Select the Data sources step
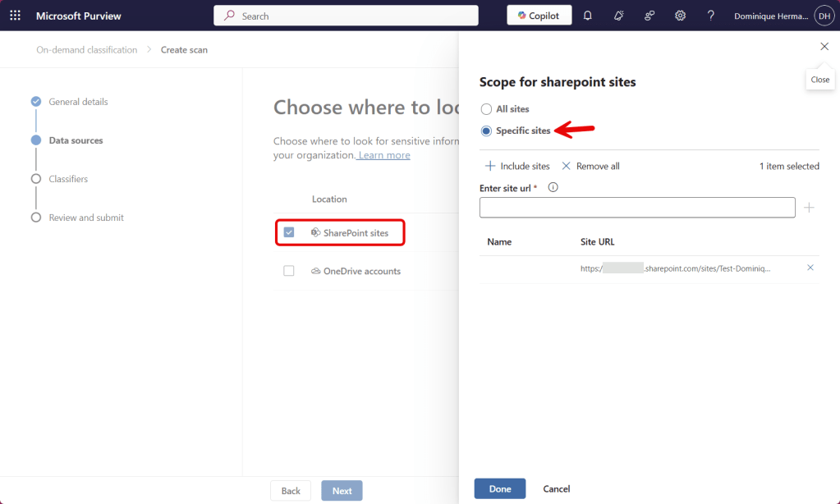 pos(77,140)
